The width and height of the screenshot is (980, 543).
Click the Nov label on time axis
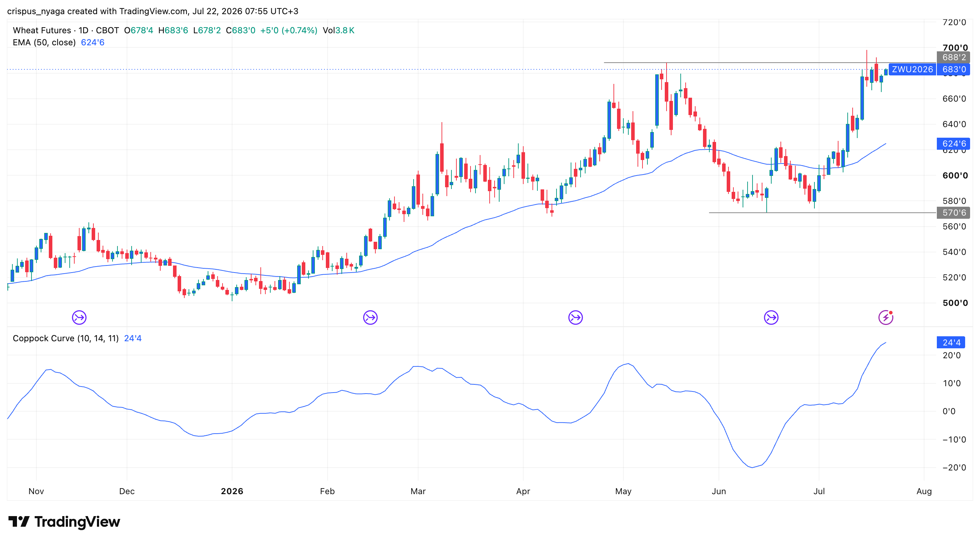(36, 491)
